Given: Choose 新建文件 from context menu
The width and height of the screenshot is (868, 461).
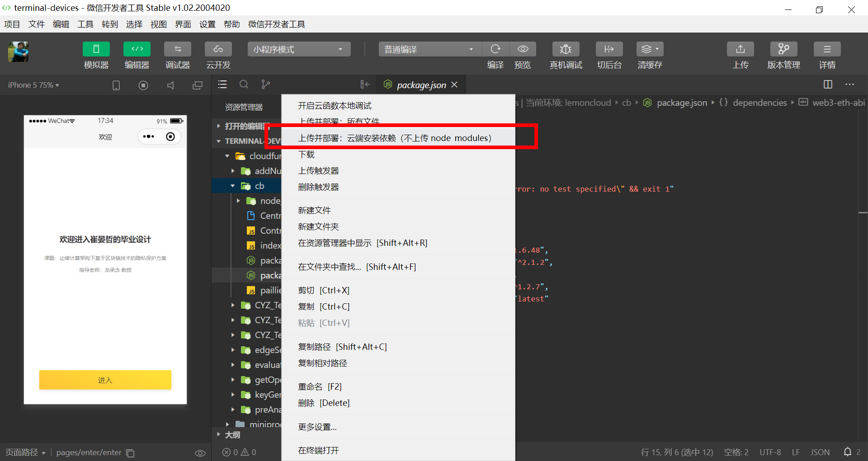Looking at the screenshot, I should [x=398, y=211].
